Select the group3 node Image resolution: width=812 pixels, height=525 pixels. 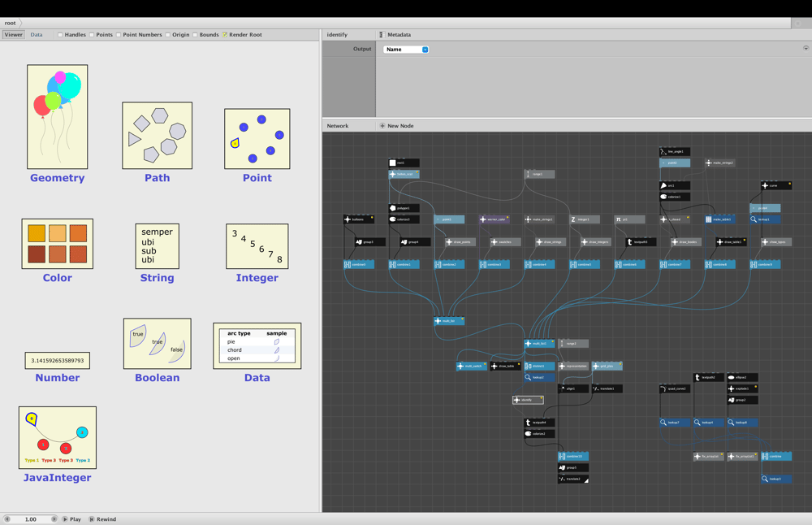pos(370,242)
